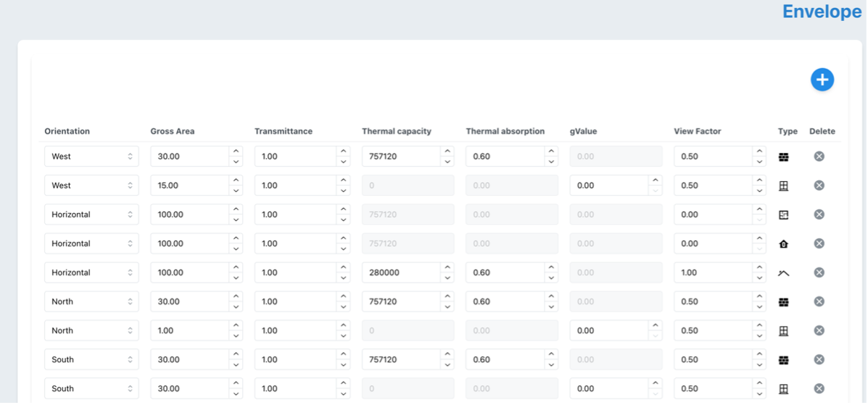Click the Thermal capacity column header
This screenshot has width=868, height=405.
[x=397, y=131]
